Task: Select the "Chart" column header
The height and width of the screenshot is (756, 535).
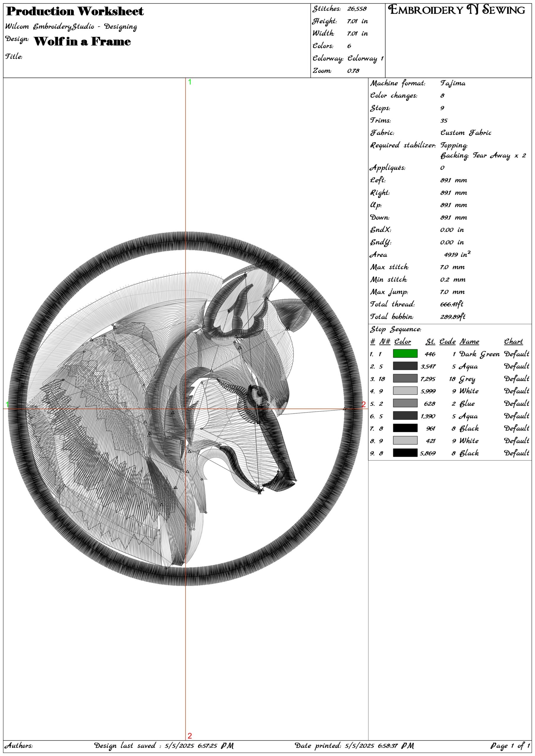Action: click(513, 341)
